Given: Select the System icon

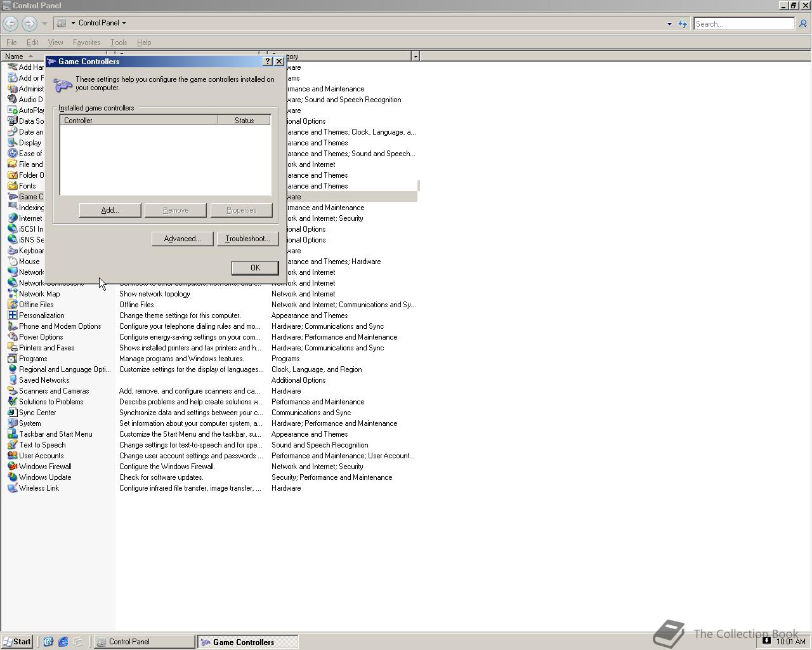Looking at the screenshot, I should point(12,423).
